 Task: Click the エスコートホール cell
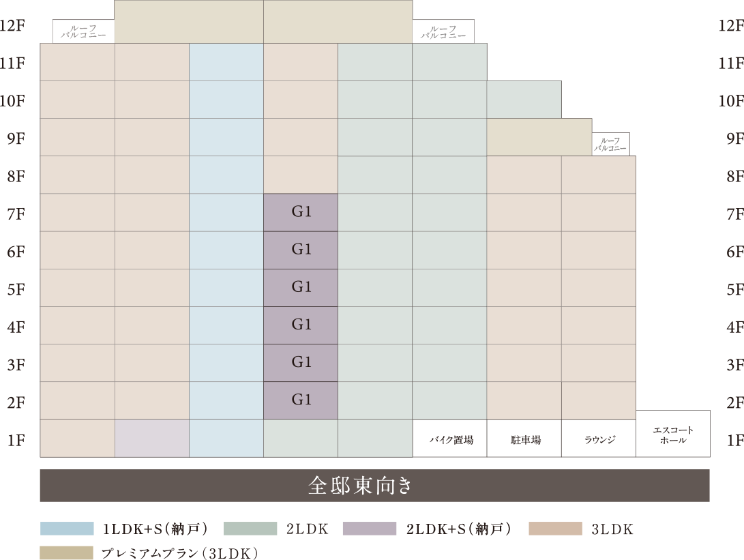click(673, 434)
